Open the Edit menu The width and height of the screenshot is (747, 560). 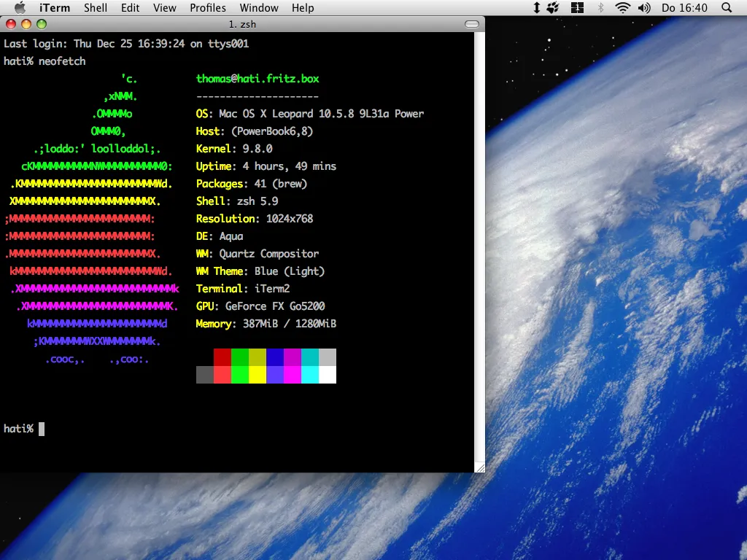[131, 8]
